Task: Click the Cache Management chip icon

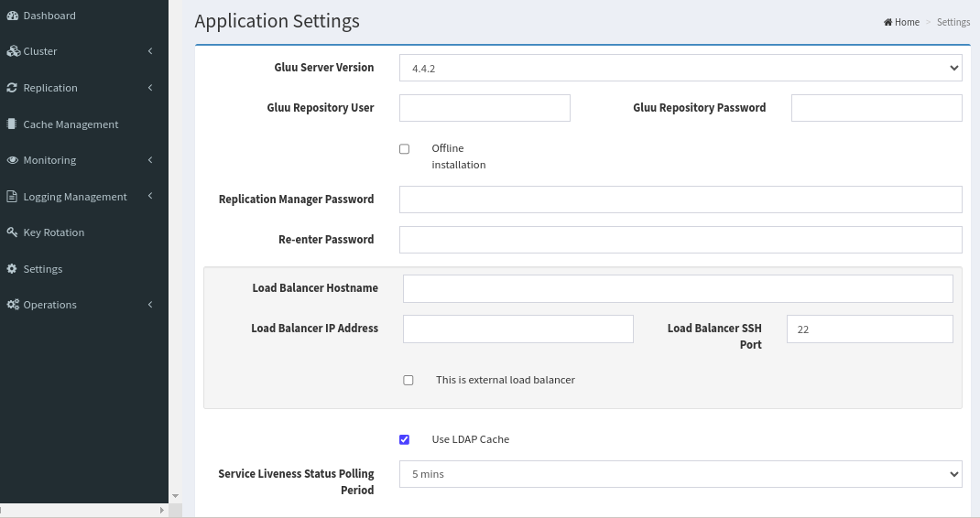Action: tap(11, 124)
